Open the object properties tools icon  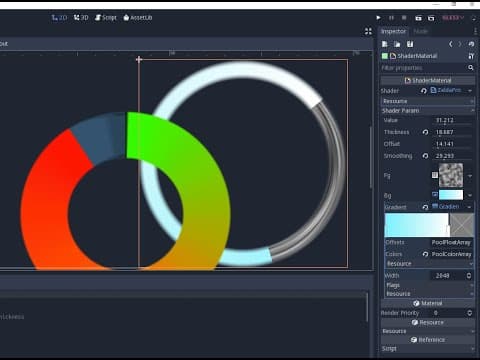(x=471, y=56)
